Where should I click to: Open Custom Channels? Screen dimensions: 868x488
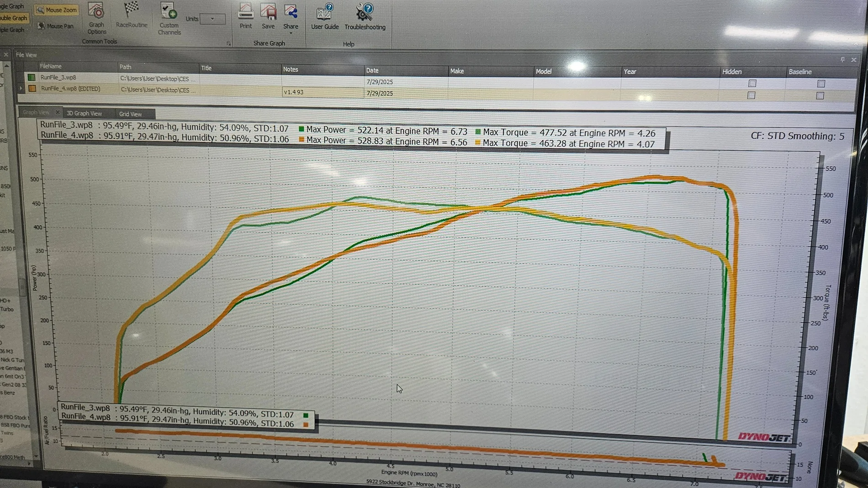(x=169, y=19)
